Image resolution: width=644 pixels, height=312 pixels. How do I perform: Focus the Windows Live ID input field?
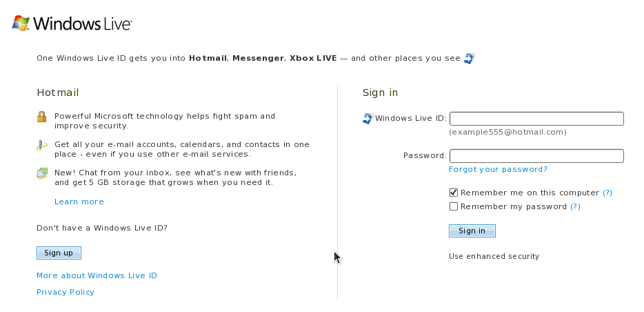click(x=537, y=119)
